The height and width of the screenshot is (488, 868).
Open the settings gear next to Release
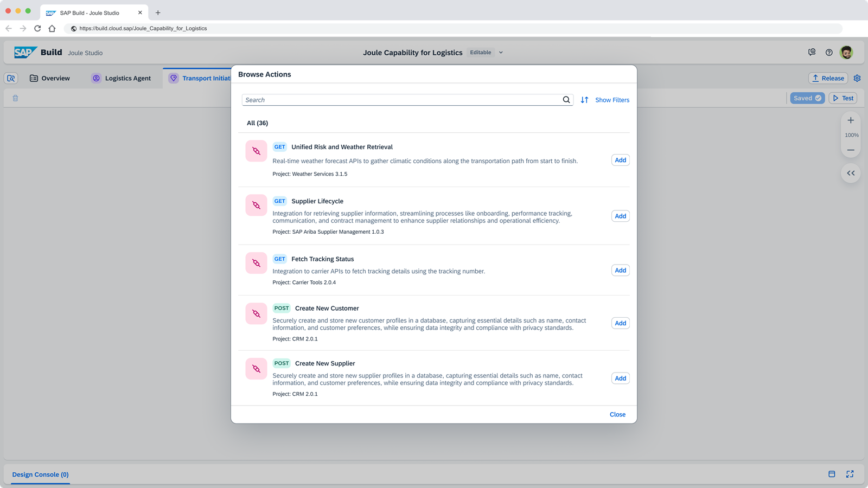[x=857, y=78]
